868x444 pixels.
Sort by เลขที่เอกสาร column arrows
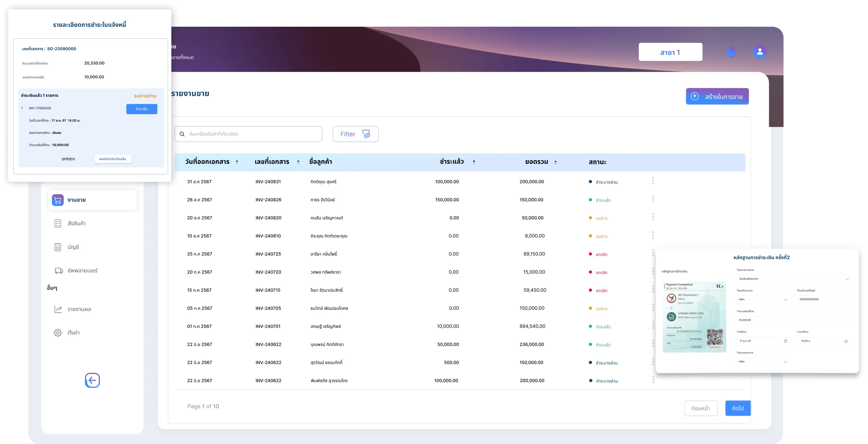pyautogui.click(x=298, y=162)
